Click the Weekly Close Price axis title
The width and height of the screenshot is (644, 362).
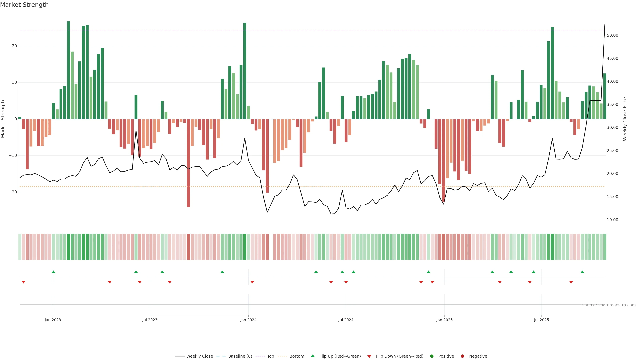[625, 119]
